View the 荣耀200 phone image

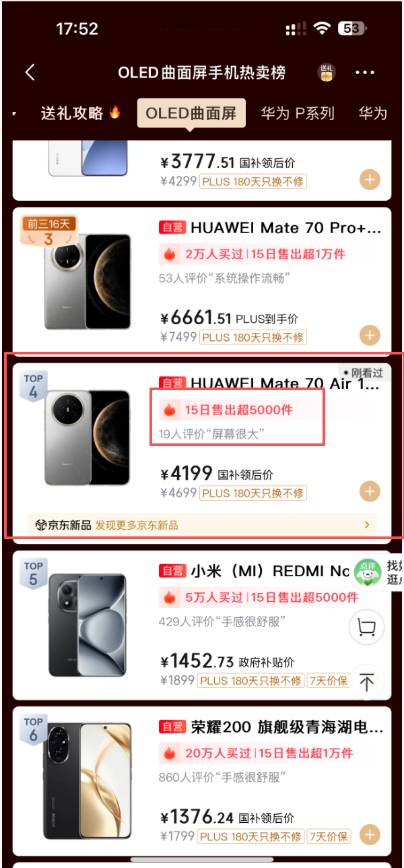[88, 782]
